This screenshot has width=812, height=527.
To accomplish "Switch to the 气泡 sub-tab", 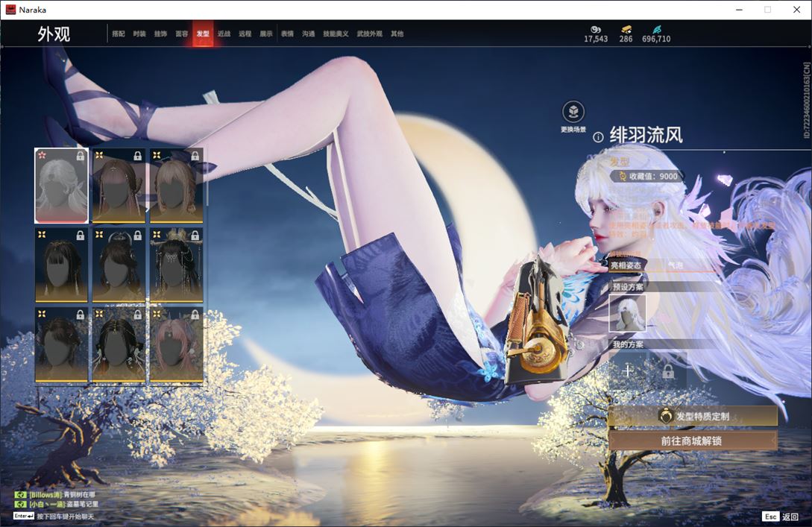I will click(676, 265).
